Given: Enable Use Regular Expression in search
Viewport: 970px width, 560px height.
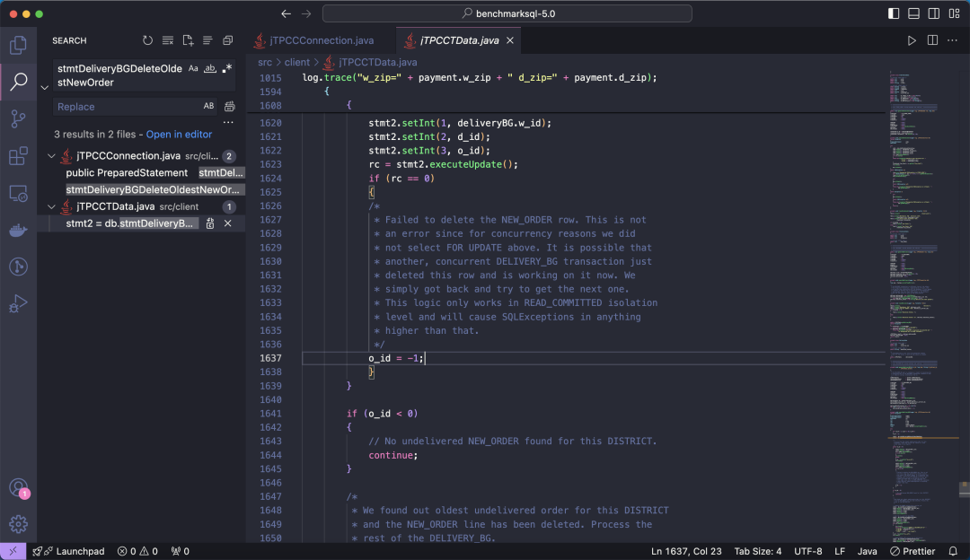Looking at the screenshot, I should pyautogui.click(x=227, y=68).
